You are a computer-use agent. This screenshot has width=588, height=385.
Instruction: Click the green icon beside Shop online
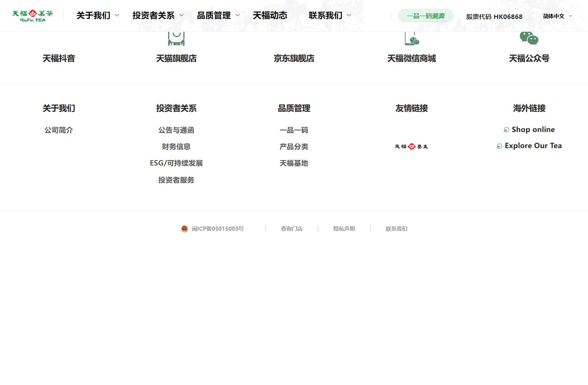pyautogui.click(x=506, y=130)
